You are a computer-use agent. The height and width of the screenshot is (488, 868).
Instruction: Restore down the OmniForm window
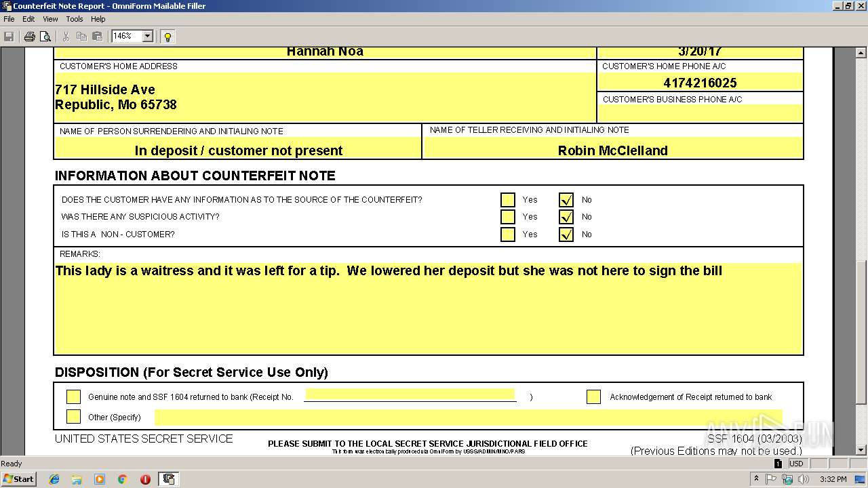(848, 6)
